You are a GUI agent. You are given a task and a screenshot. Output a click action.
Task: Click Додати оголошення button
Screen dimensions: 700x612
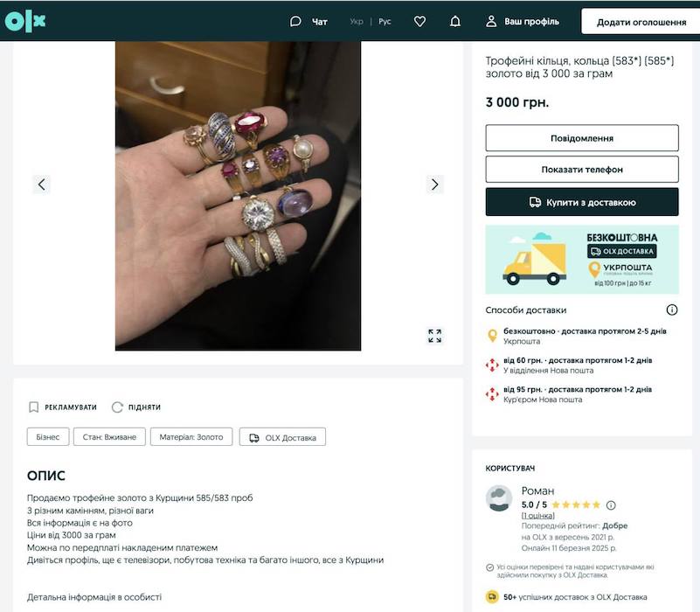[641, 22]
